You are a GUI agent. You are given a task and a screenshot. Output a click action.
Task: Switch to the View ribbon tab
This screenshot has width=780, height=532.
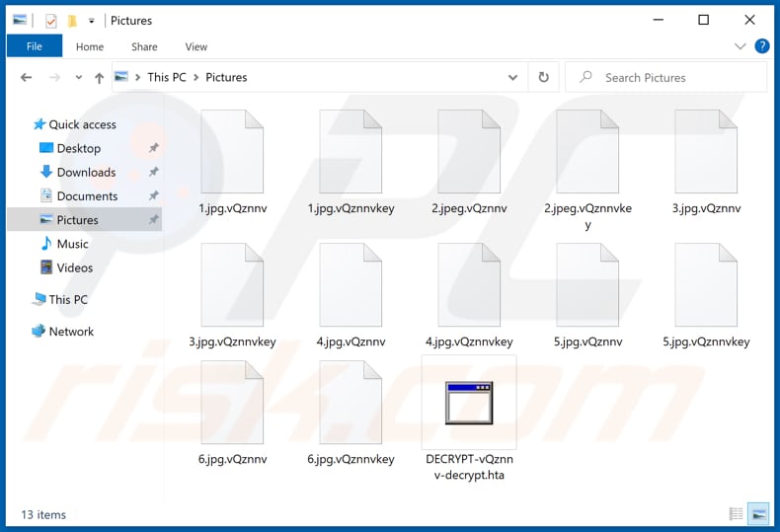pyautogui.click(x=196, y=46)
